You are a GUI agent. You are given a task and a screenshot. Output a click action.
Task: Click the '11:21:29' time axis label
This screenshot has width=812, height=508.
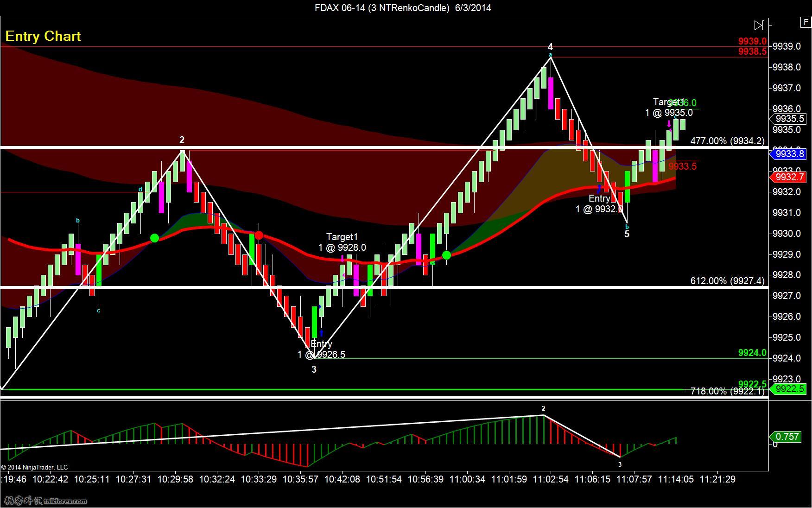click(717, 479)
